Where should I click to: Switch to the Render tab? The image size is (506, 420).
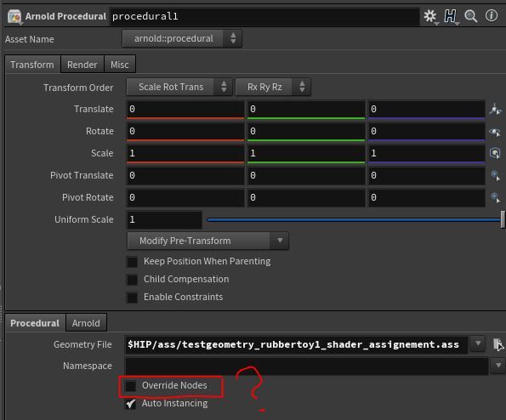click(82, 65)
